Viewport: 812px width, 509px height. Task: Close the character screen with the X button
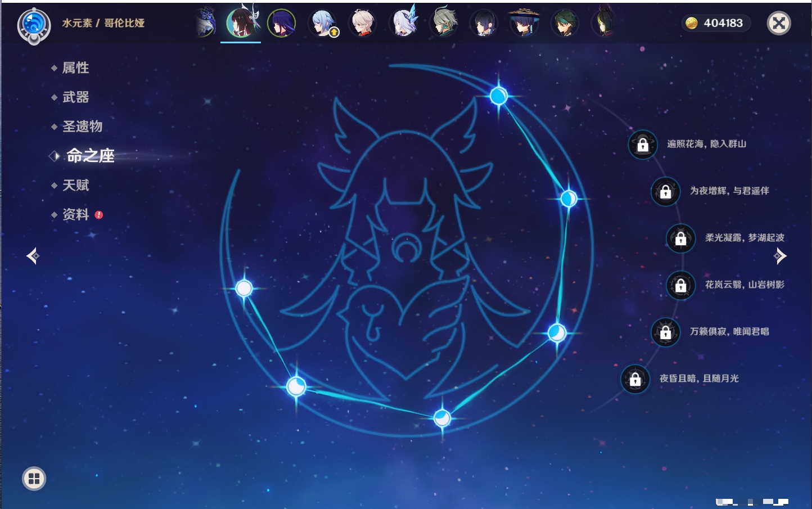click(779, 23)
